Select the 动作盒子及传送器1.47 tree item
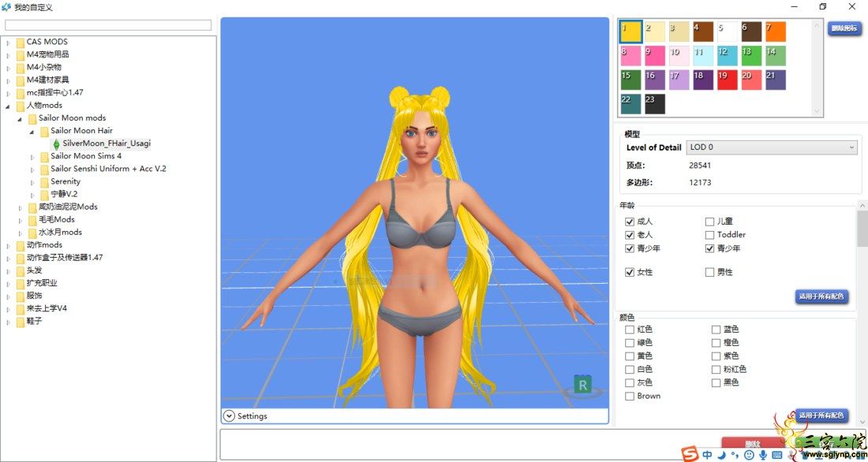This screenshot has width=868, height=462. [65, 258]
